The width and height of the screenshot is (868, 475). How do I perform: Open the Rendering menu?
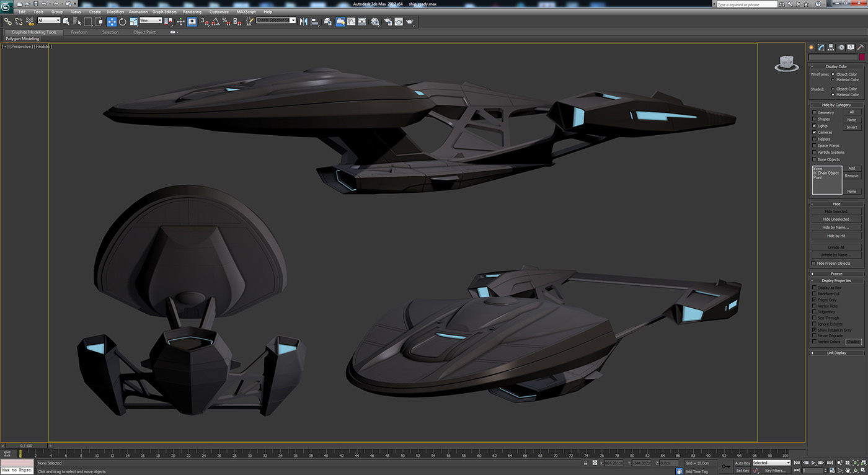(192, 11)
